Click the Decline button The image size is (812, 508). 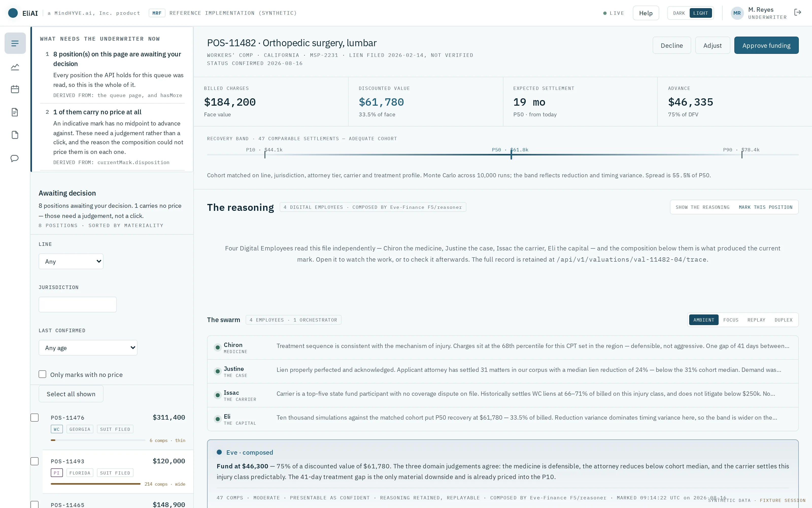tap(671, 45)
